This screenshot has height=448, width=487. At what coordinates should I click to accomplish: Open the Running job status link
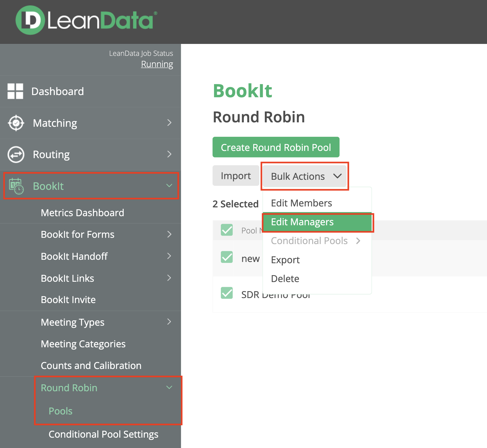[x=157, y=64]
